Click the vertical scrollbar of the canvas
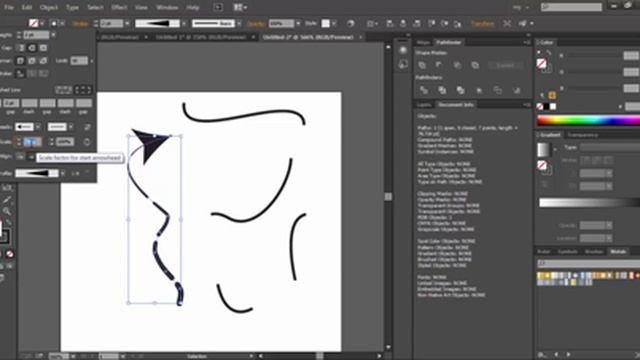Viewport: 640px width, 360px height. click(x=388, y=197)
